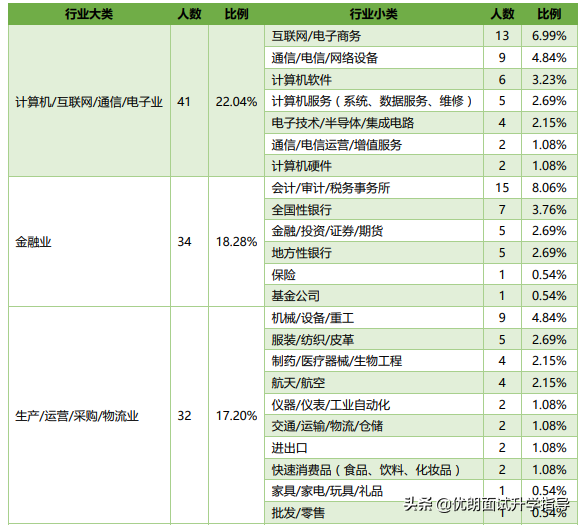
Task: Select the 机械/设备/重工 row
Action: [x=421, y=318]
